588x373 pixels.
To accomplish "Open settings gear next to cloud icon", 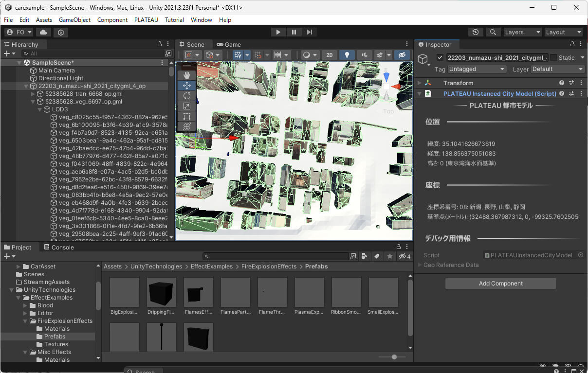I will 61,32.
